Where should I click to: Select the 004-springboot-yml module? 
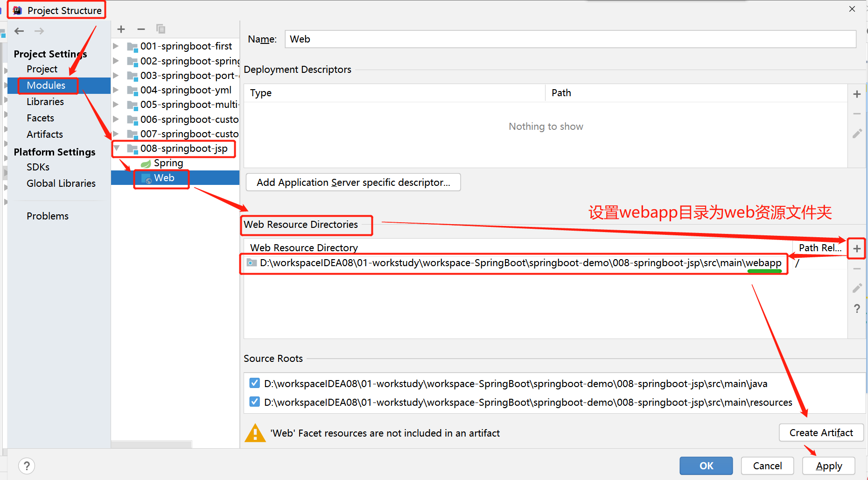pyautogui.click(x=186, y=90)
